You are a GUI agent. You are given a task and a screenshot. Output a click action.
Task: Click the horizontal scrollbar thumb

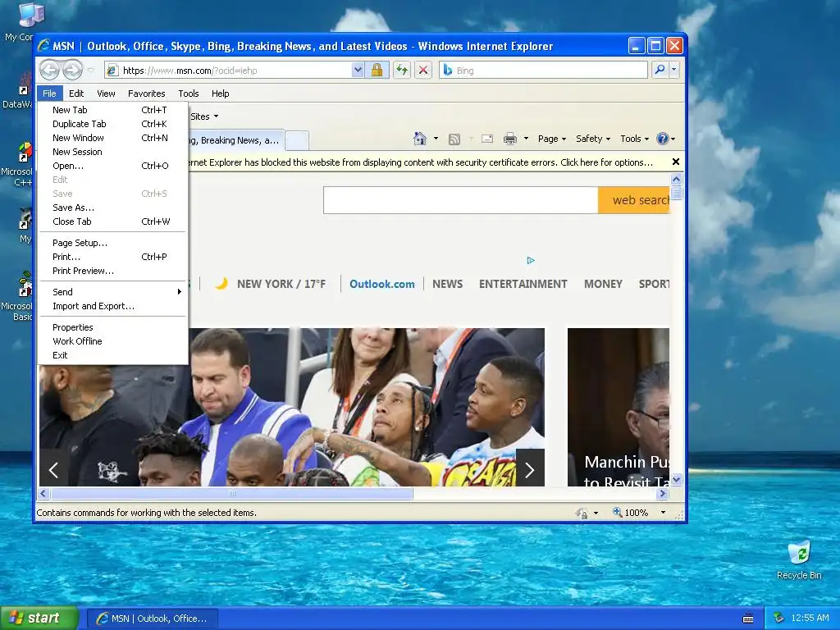coord(231,493)
